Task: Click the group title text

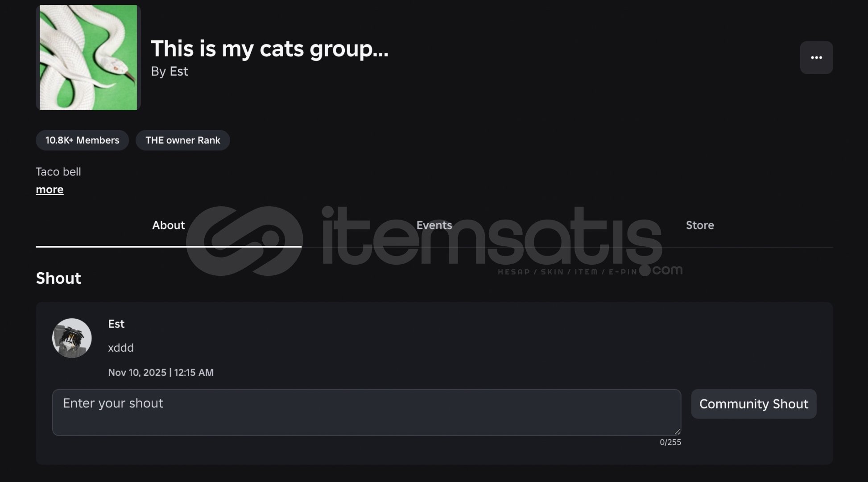Action: click(x=270, y=49)
